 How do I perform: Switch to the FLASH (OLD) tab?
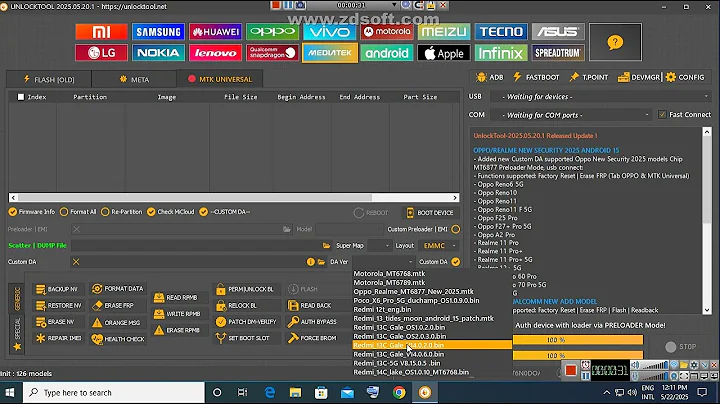pyautogui.click(x=49, y=79)
